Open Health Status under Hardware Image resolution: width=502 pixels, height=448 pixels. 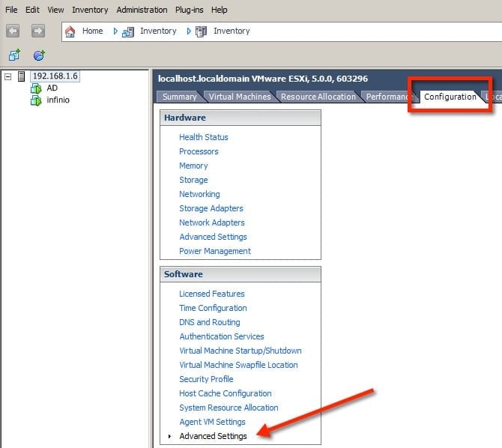(204, 137)
